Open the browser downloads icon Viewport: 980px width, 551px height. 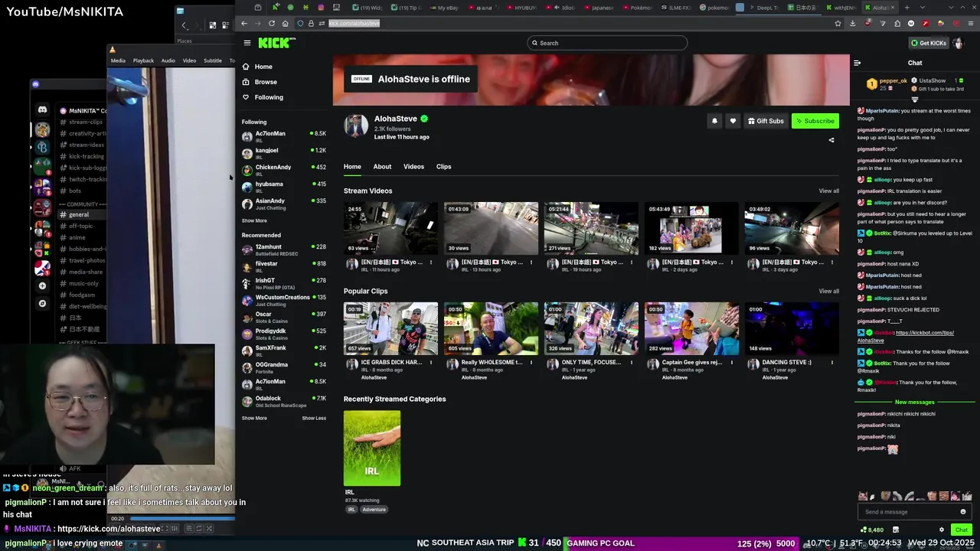tap(852, 23)
